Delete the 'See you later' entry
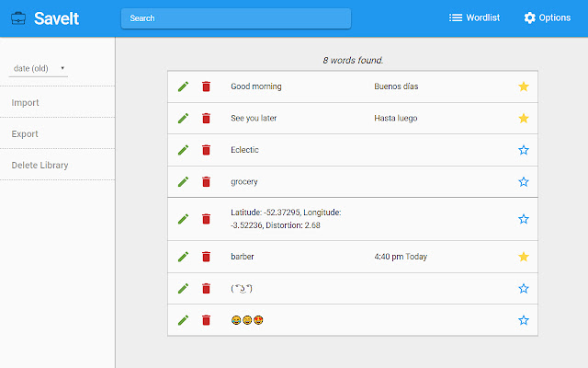 206,119
